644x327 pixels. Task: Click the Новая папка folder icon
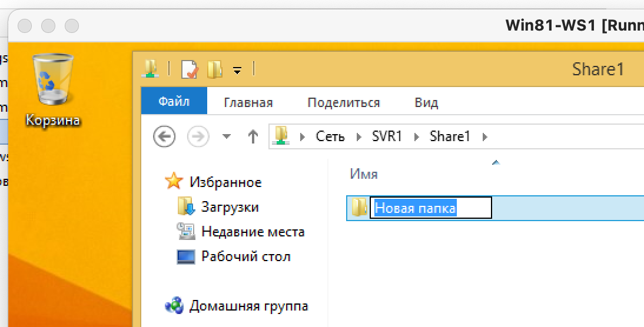tap(359, 208)
